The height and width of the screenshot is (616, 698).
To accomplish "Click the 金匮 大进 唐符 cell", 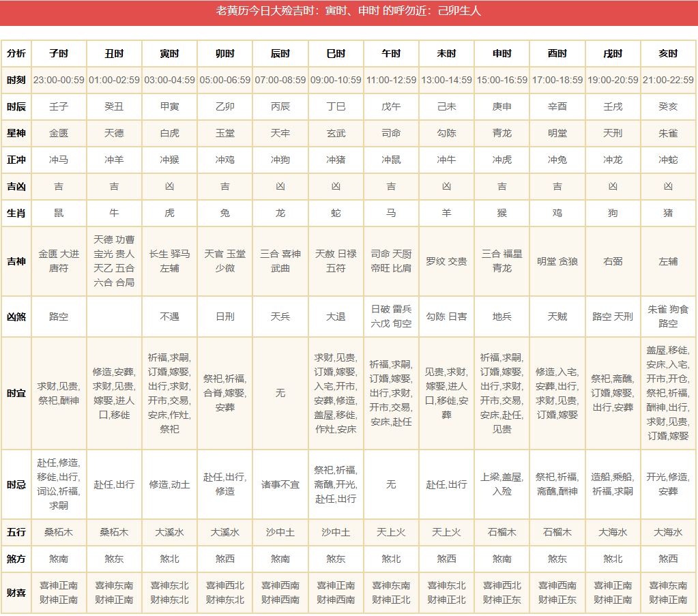I will click(x=59, y=261).
